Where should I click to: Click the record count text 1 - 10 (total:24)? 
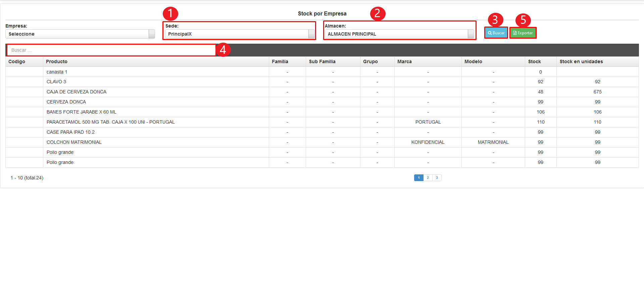click(27, 178)
